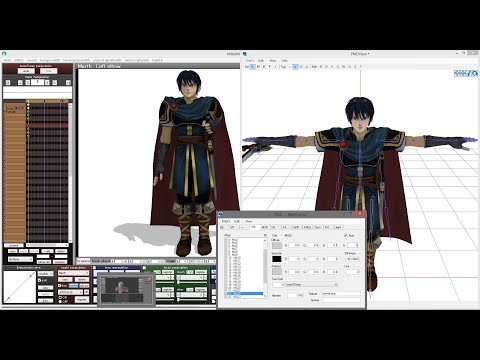The width and height of the screenshot is (480, 360).
Task: Click the undo button in keyframe manipulation
Action: (26, 71)
